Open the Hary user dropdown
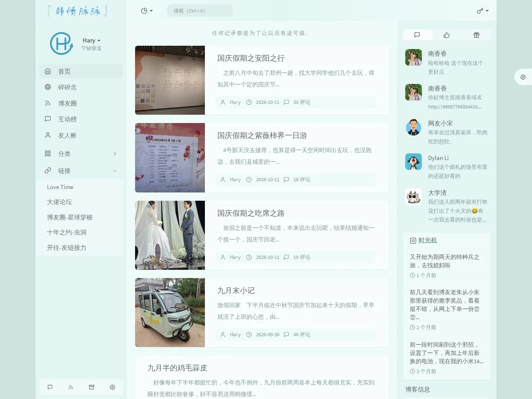Image resolution: width=532 pixels, height=399 pixels. point(91,40)
